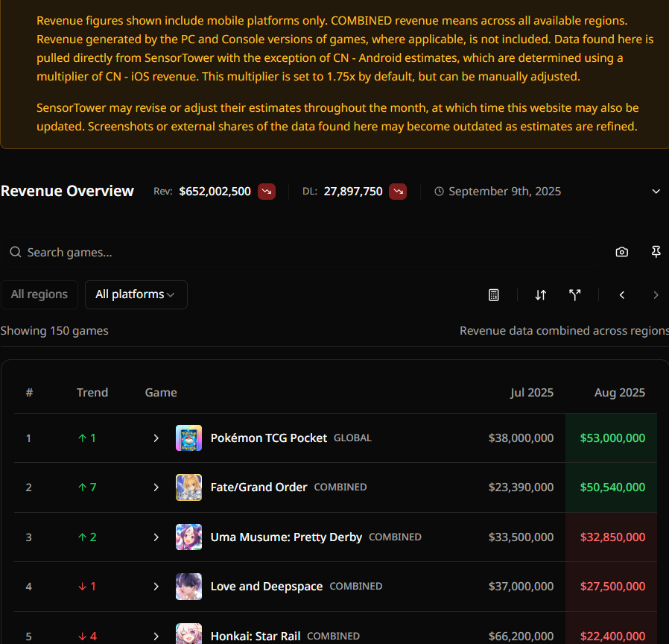Screen dimensions: 669x644
Task: Focus the Search games input field
Action: pyautogui.click(x=300, y=252)
